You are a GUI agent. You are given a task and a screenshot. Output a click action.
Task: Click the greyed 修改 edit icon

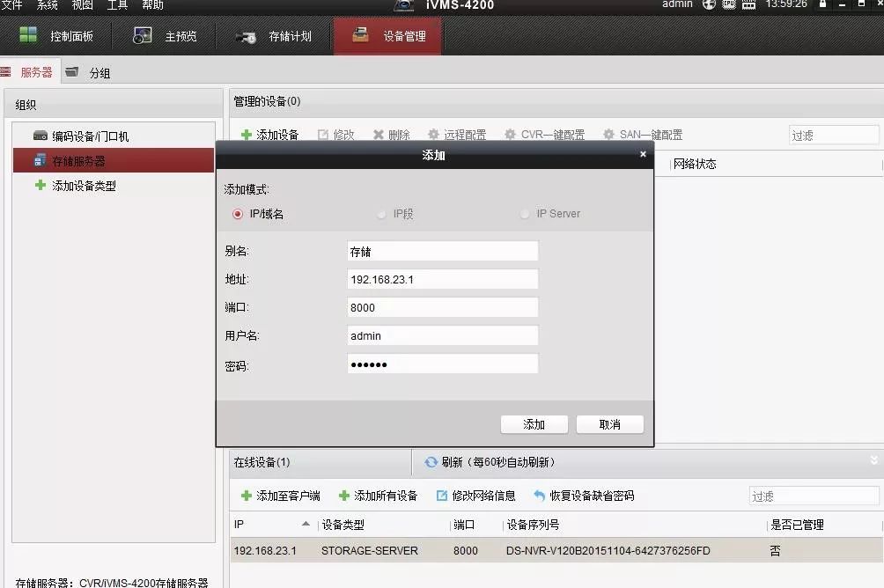[323, 135]
